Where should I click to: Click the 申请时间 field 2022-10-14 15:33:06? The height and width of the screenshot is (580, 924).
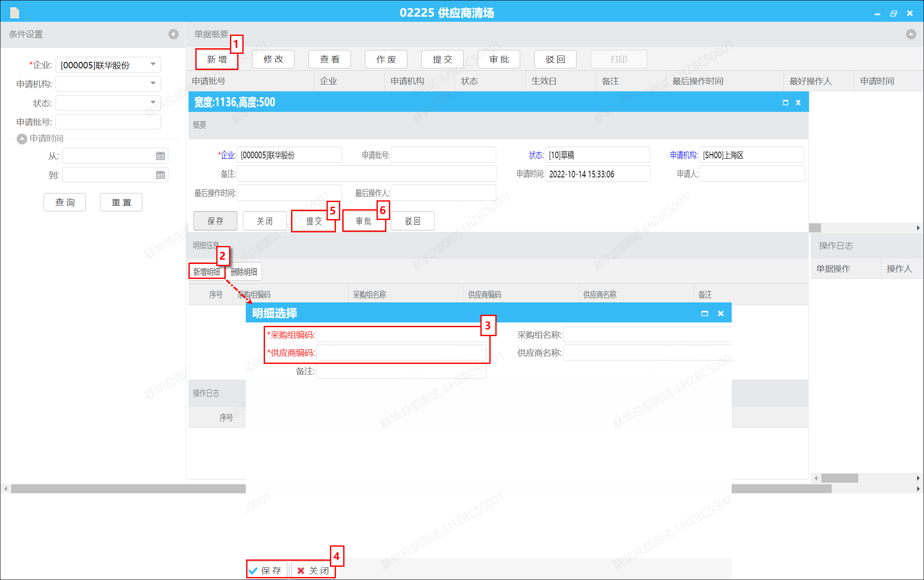(597, 174)
